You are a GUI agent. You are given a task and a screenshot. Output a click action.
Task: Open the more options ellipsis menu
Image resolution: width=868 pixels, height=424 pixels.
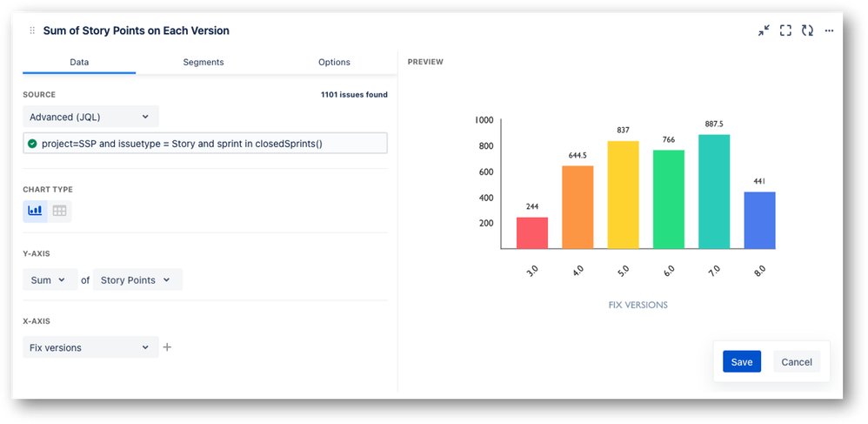coord(829,31)
